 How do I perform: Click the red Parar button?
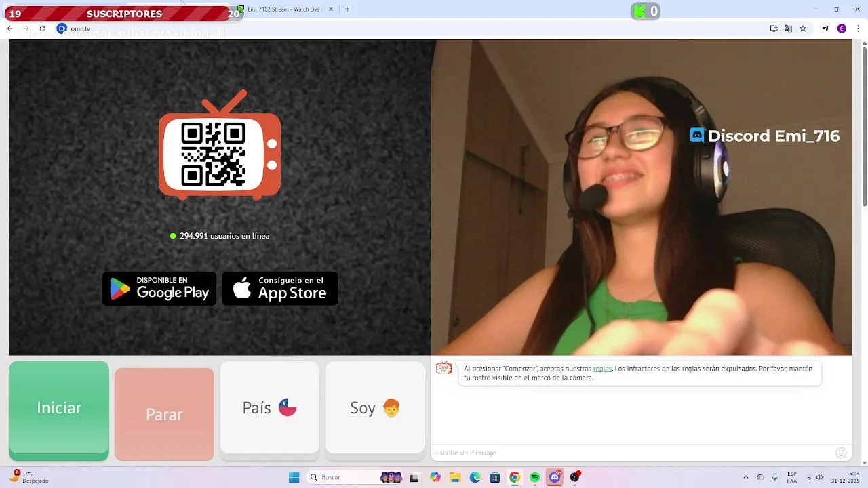[x=164, y=414]
